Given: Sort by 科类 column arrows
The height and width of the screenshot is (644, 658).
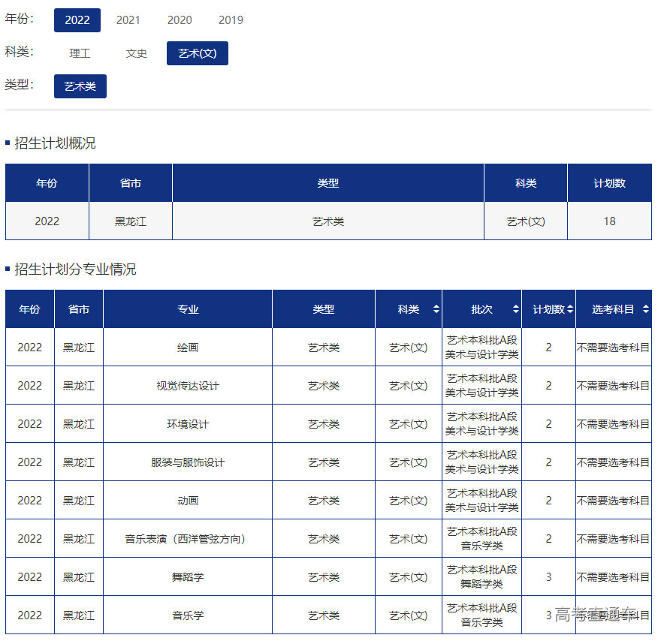Looking at the screenshot, I should click(436, 309).
